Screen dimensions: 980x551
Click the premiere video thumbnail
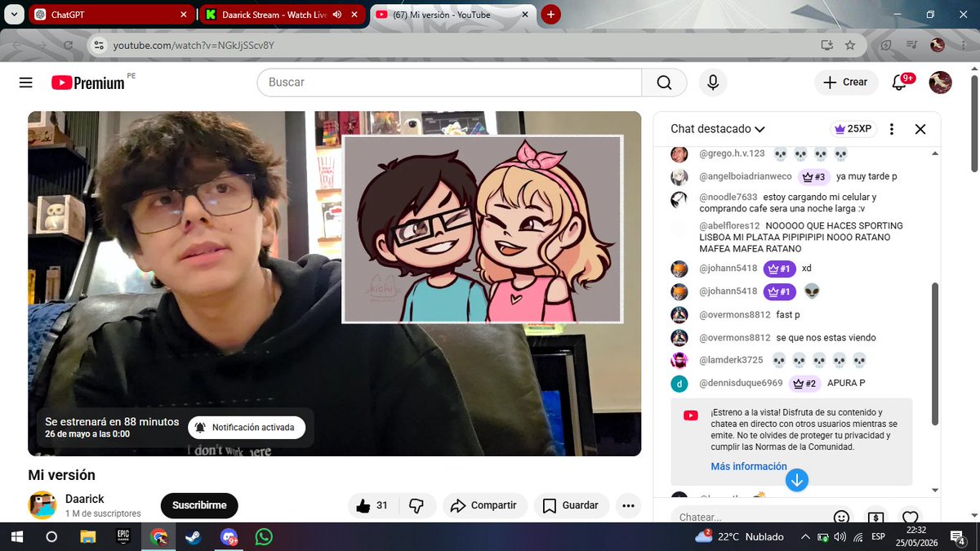click(335, 283)
